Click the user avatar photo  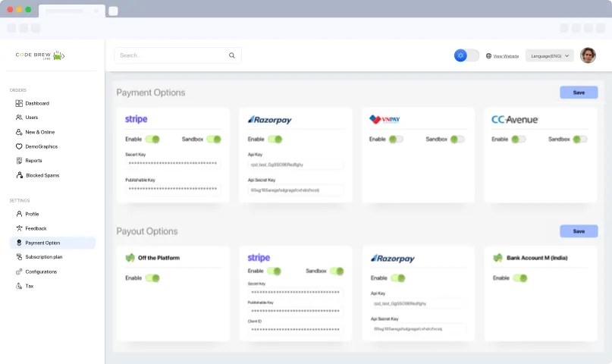click(x=588, y=55)
